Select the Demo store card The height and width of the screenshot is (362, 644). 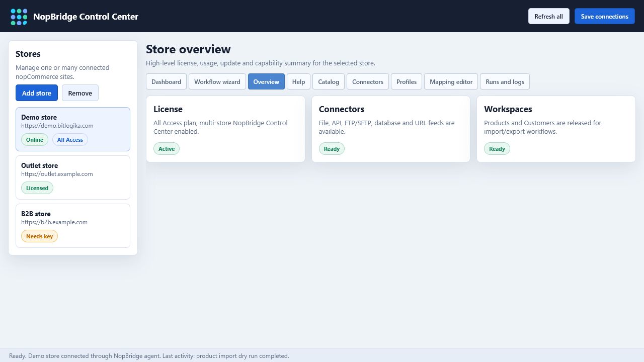[x=73, y=129]
